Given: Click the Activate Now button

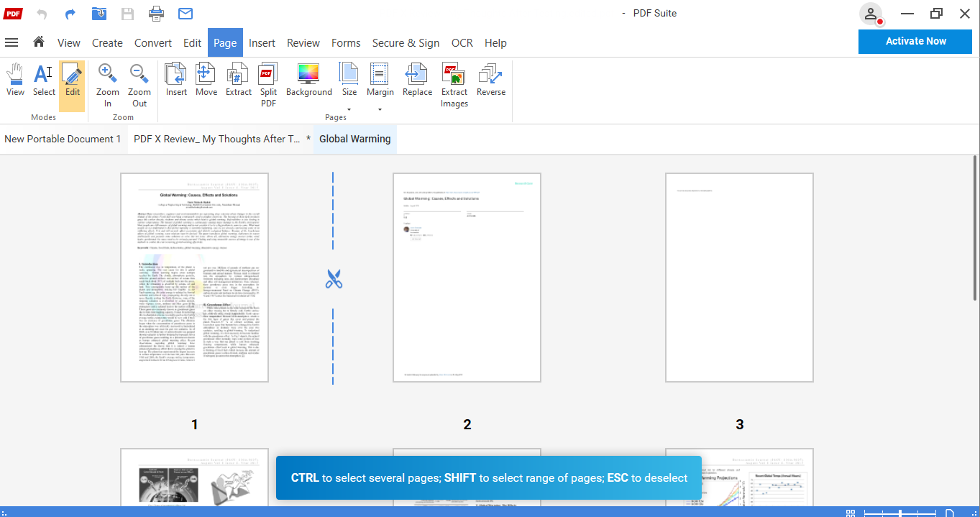Looking at the screenshot, I should (915, 41).
